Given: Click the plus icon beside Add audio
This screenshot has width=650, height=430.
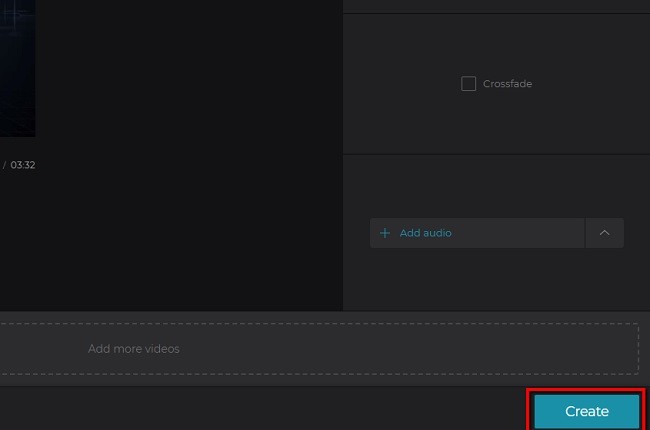Looking at the screenshot, I should point(385,233).
